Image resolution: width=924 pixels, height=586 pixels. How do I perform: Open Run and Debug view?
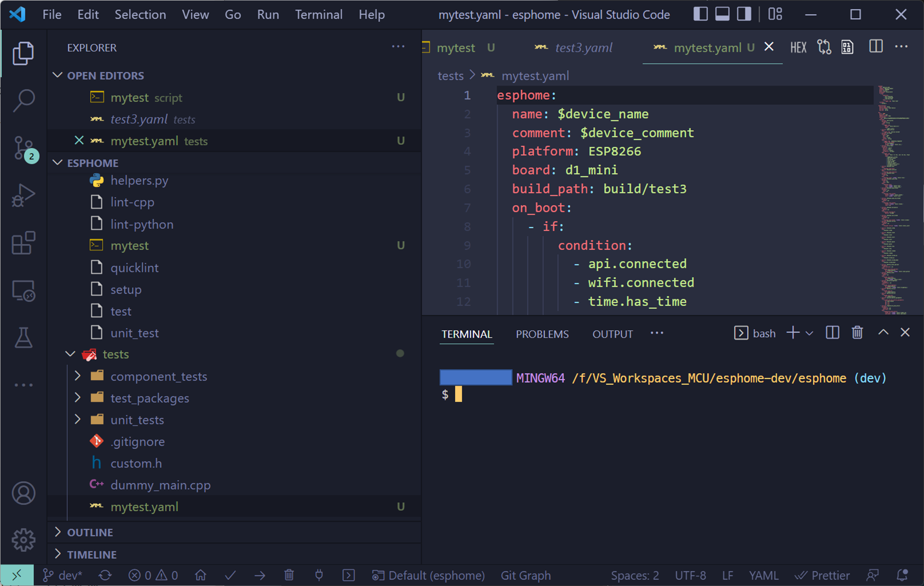(x=23, y=195)
